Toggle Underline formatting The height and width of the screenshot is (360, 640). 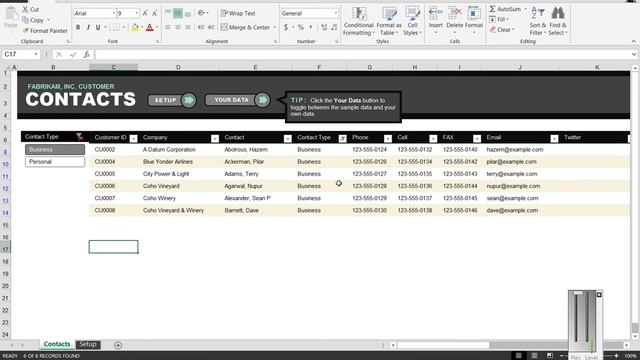[x=98, y=27]
